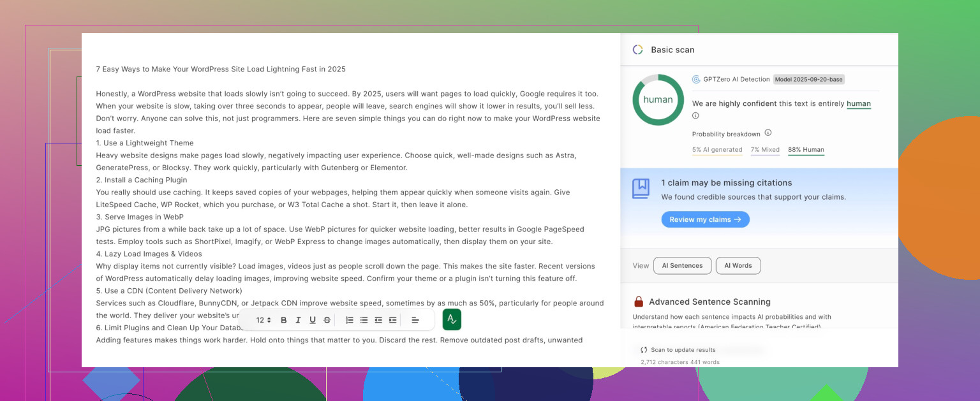Open the text alignment options
Image resolution: width=980 pixels, height=401 pixels.
coord(415,320)
